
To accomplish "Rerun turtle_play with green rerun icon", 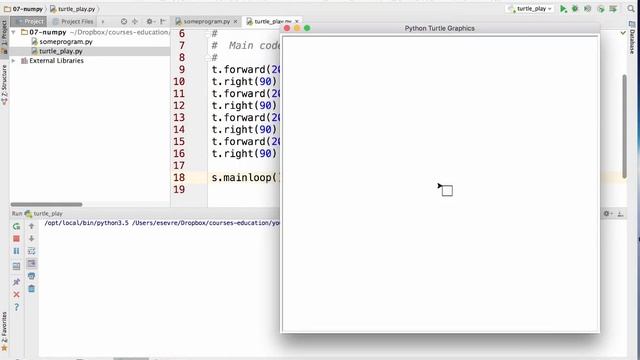I will point(16,226).
